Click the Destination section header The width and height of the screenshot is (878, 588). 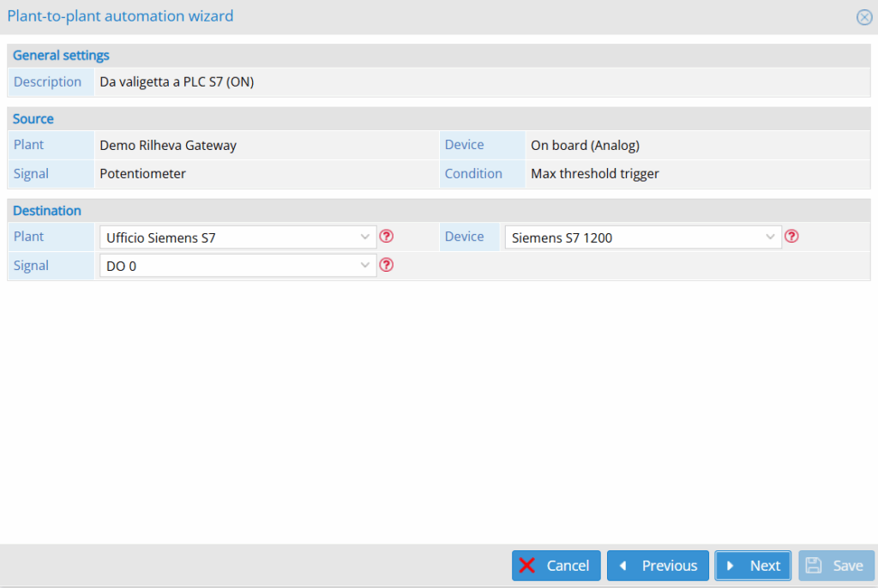pos(47,211)
